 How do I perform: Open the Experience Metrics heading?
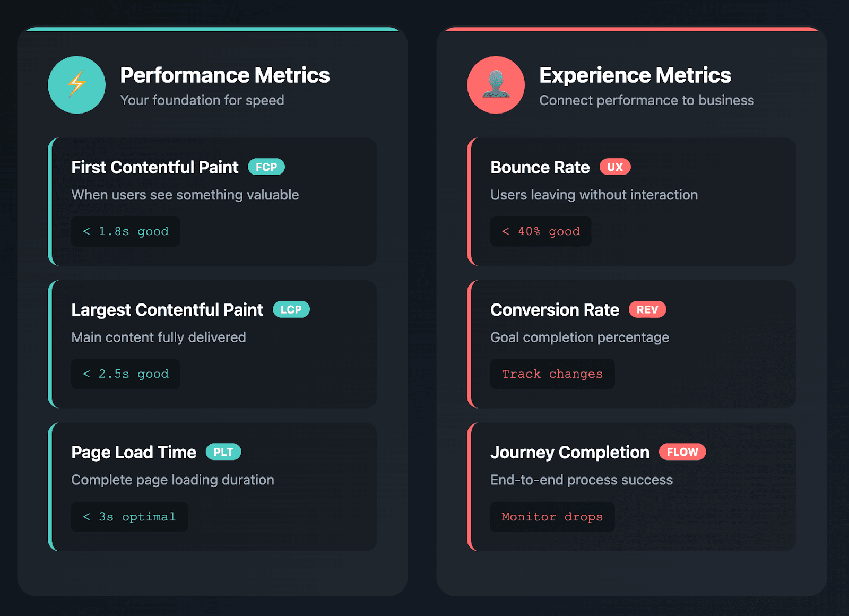coord(635,75)
